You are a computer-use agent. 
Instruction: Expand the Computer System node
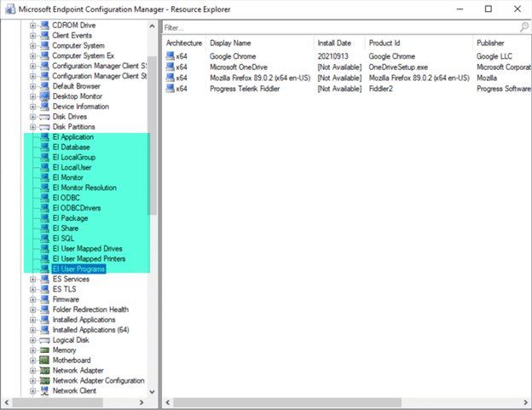point(32,46)
